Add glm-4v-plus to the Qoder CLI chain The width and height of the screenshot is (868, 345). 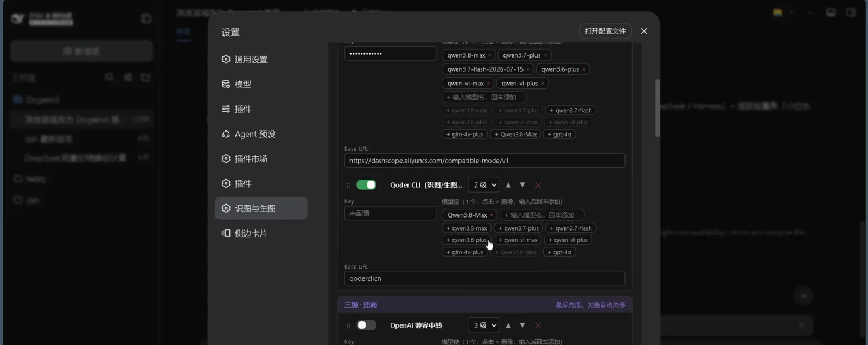(x=464, y=252)
